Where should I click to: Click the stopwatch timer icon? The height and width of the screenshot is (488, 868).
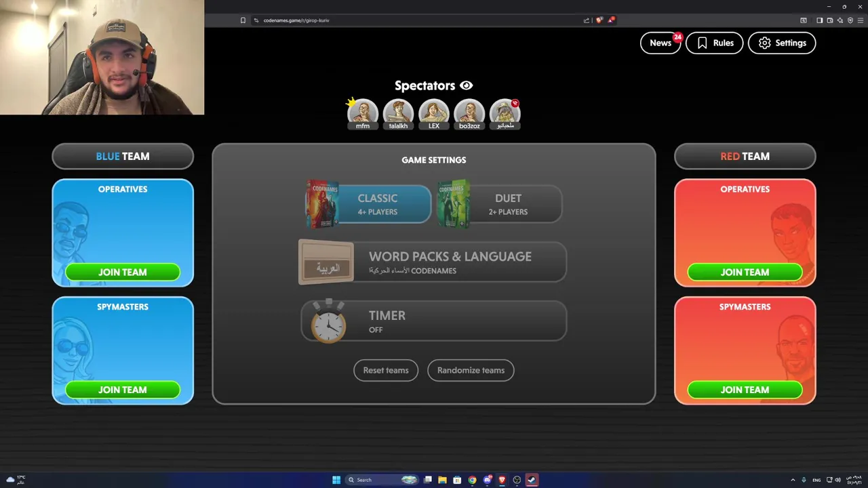click(x=328, y=321)
